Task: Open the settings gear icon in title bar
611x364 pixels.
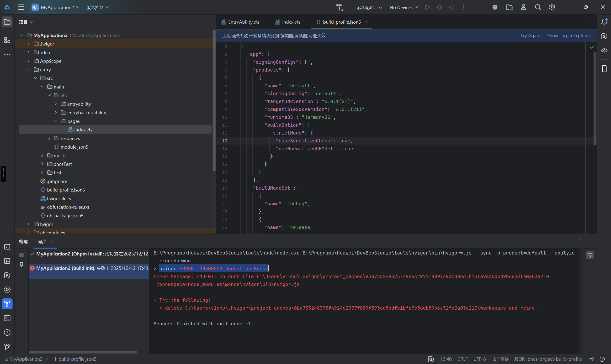Action: tap(552, 7)
